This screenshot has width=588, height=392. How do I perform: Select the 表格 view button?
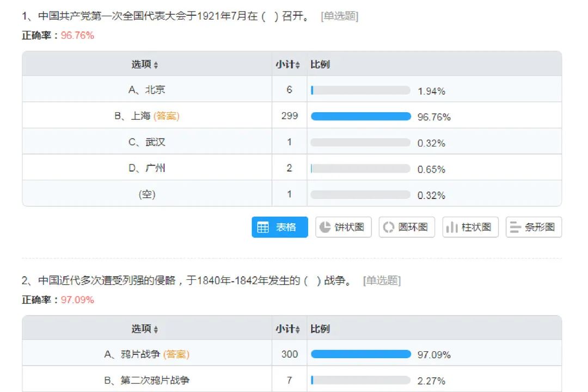pyautogui.click(x=280, y=228)
